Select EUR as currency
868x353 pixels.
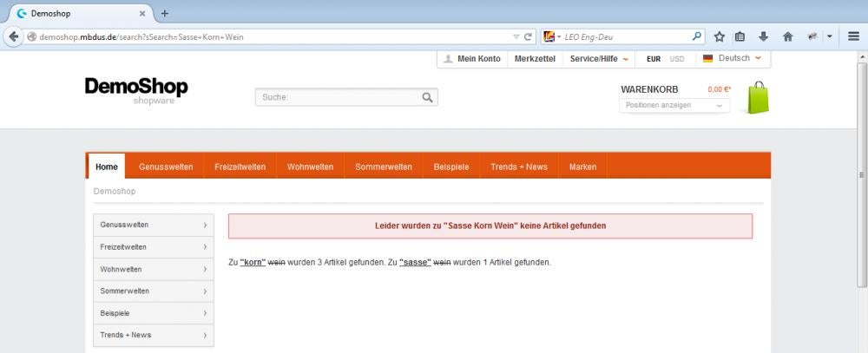tap(654, 59)
